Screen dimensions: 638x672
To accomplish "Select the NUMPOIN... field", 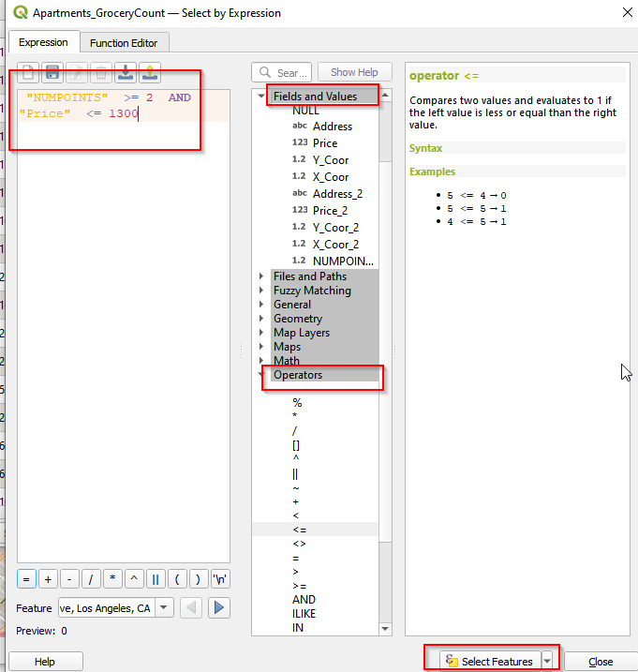I will (343, 261).
